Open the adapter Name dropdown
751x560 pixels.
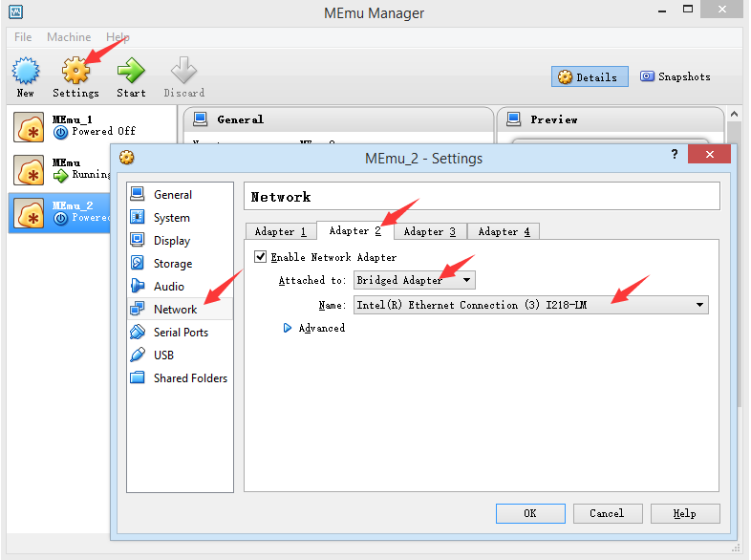tap(530, 305)
